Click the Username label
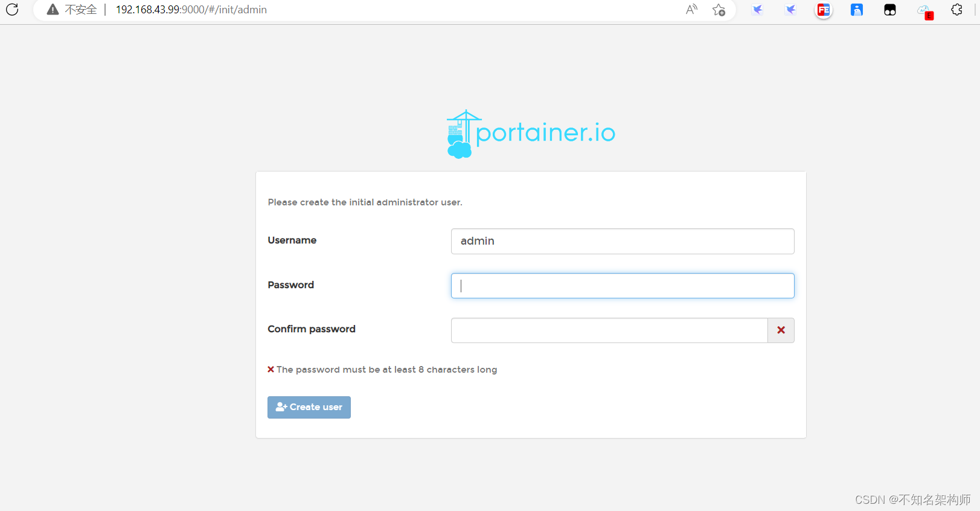 pos(292,240)
